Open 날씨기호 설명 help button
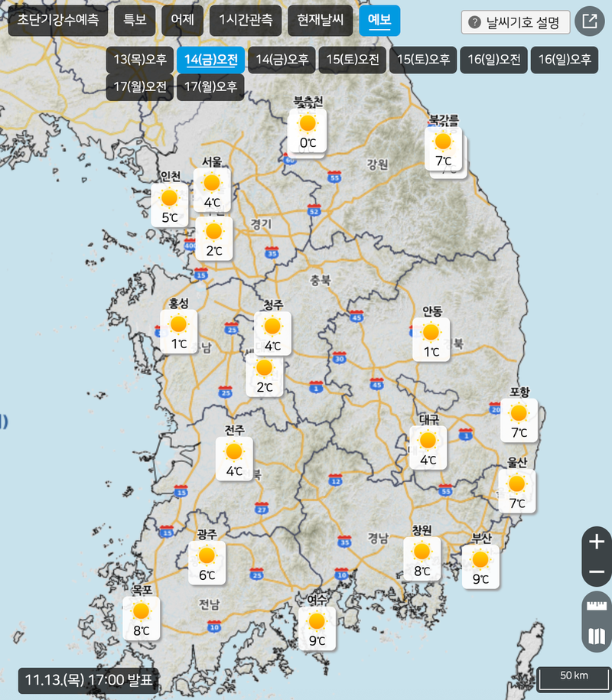Viewport: 612px width, 700px height. [516, 22]
